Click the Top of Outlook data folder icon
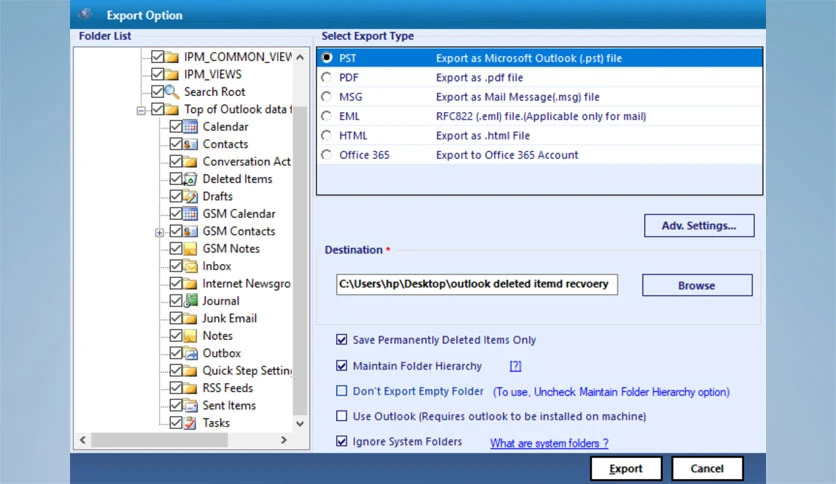836x484 pixels. [x=172, y=109]
